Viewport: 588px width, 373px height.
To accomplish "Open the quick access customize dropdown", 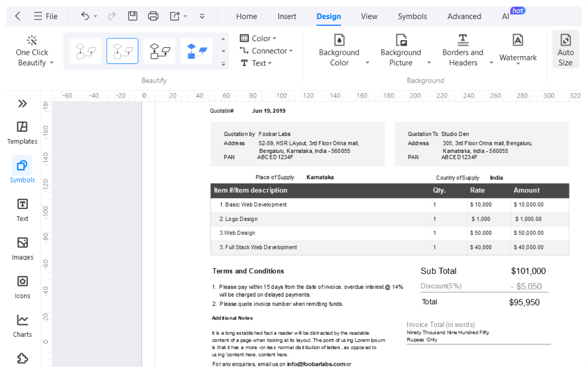I will [x=202, y=16].
